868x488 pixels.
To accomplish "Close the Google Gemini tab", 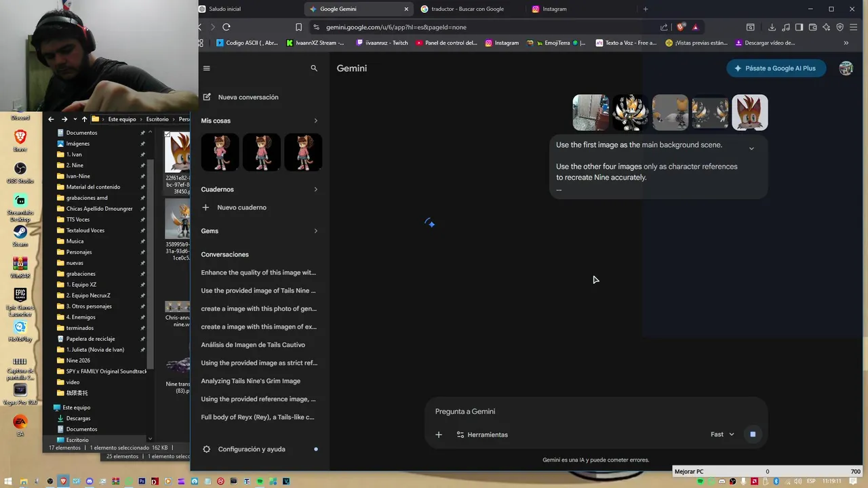I will click(406, 9).
